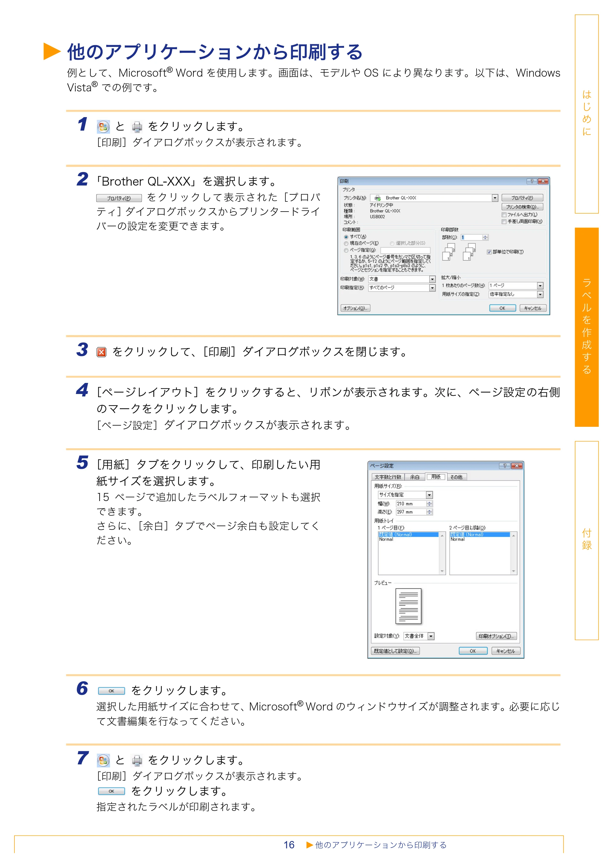Click キャンセル in the ページ設定 dialog
Viewport: 613px width, 868px height.
506,651
